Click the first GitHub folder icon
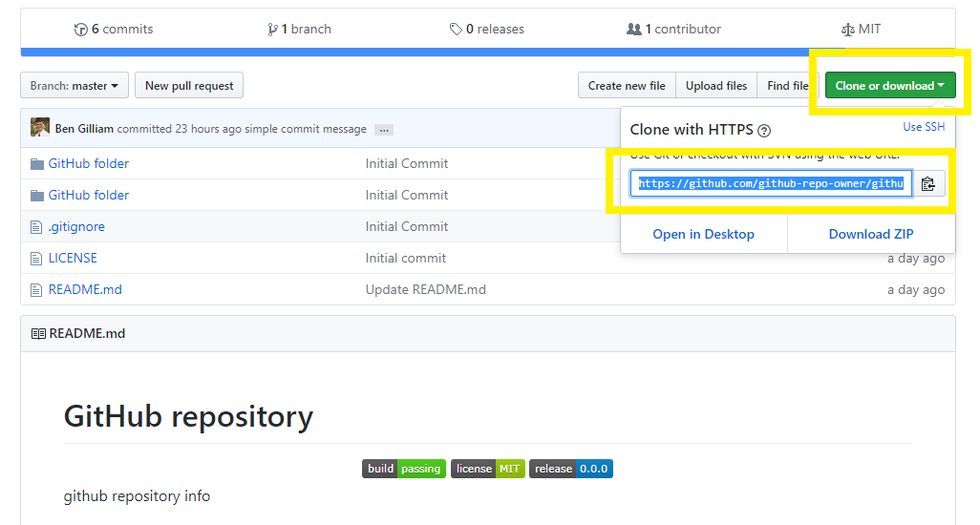 (x=37, y=164)
